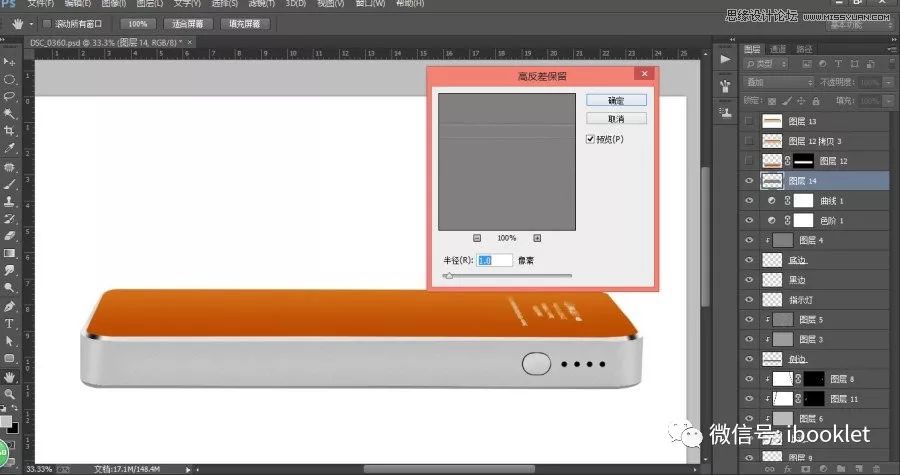Select the Move tool

9,62
